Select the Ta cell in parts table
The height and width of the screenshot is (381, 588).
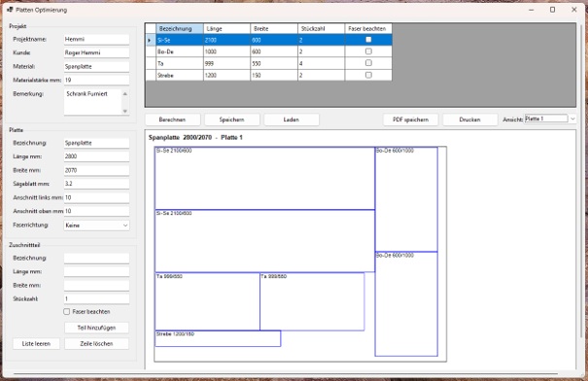click(180, 63)
